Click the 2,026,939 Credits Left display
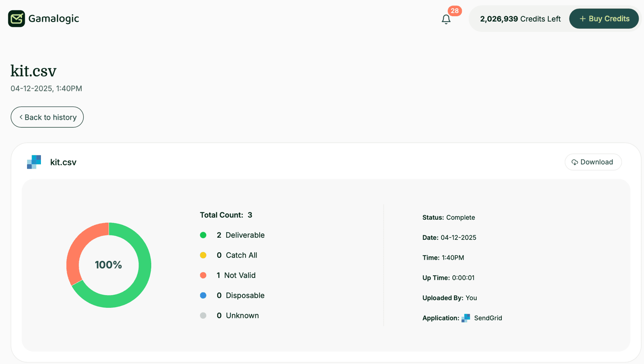The height and width of the screenshot is (364, 644). [520, 18]
